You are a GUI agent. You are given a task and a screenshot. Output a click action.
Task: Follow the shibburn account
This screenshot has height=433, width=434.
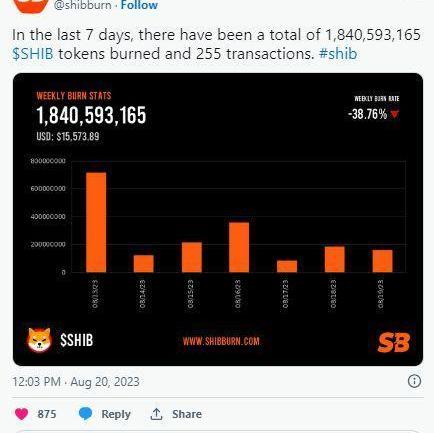click(x=139, y=5)
